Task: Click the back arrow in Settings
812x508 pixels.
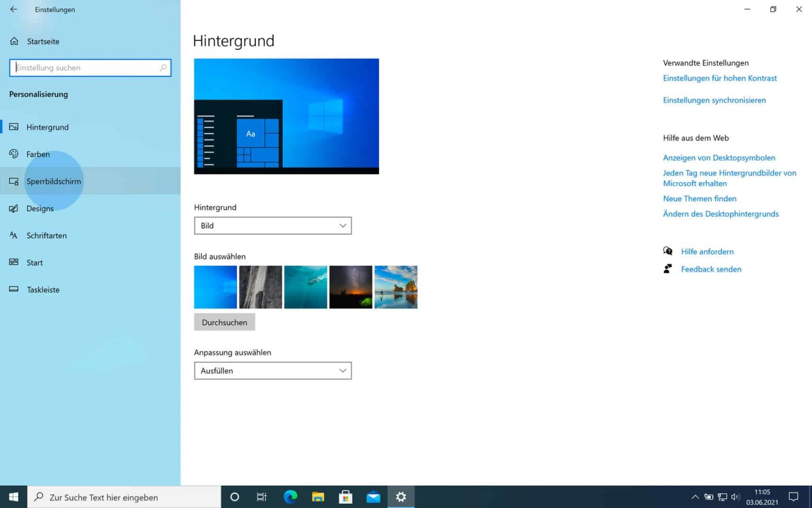Action: [13, 9]
